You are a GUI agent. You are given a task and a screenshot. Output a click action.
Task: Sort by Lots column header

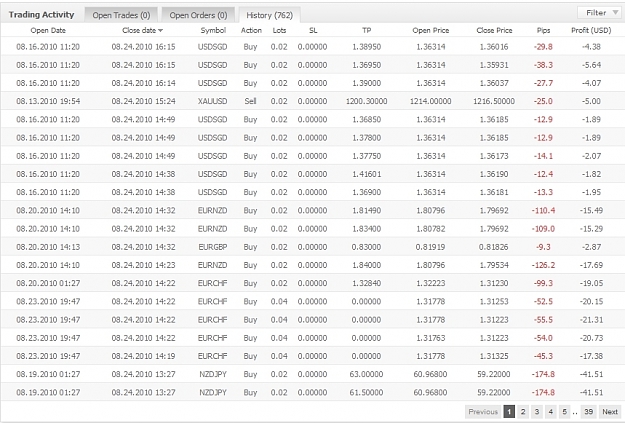tap(279, 30)
